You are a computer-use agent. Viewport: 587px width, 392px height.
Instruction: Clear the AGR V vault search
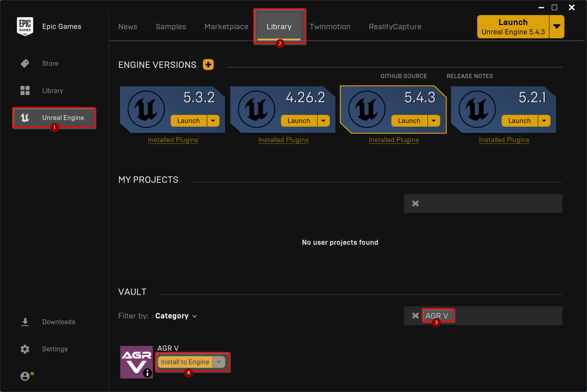coord(415,316)
